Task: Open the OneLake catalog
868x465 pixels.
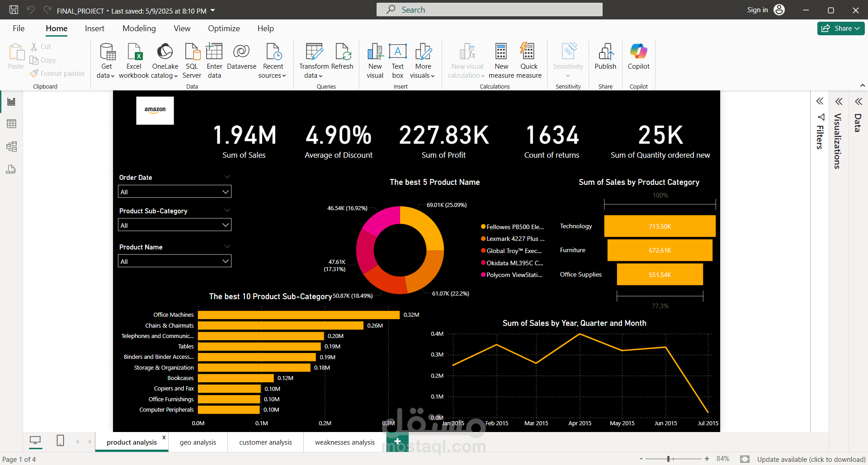Action: coord(165,61)
